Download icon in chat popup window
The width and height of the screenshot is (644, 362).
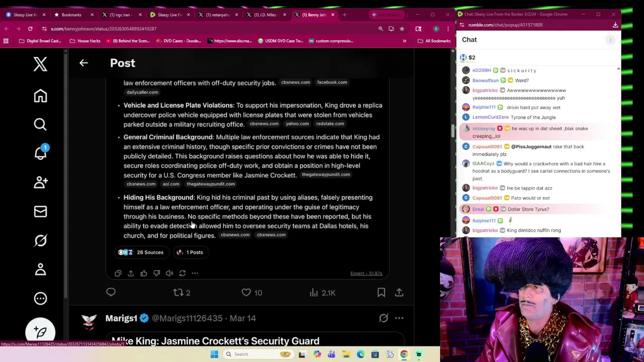click(615, 25)
